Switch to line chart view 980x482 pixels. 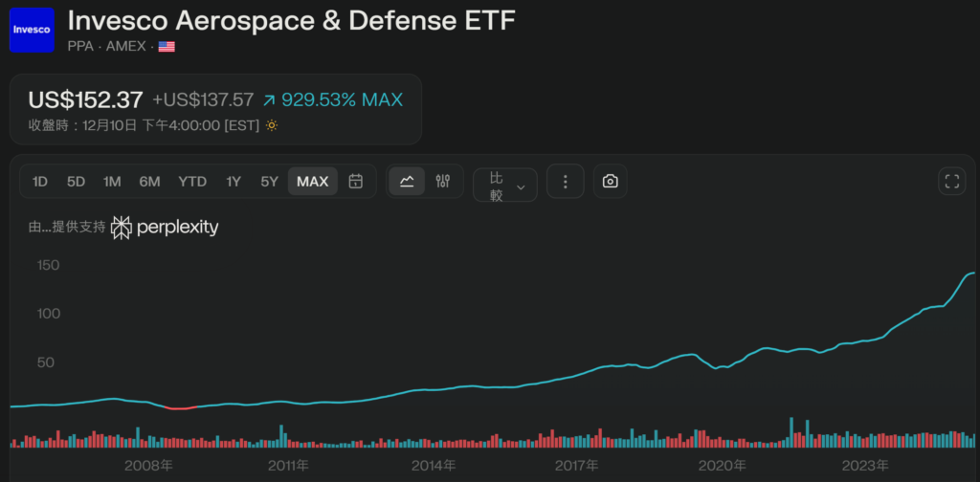407,182
